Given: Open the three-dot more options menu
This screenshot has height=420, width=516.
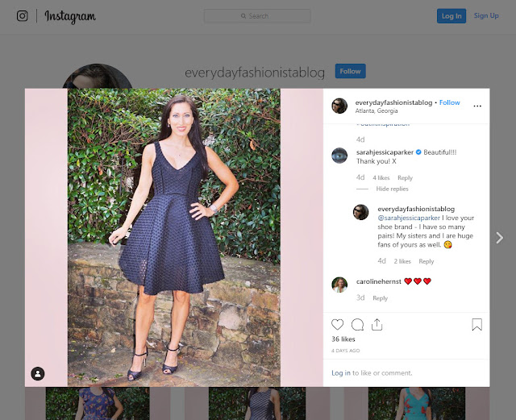Looking at the screenshot, I should pyautogui.click(x=477, y=106).
